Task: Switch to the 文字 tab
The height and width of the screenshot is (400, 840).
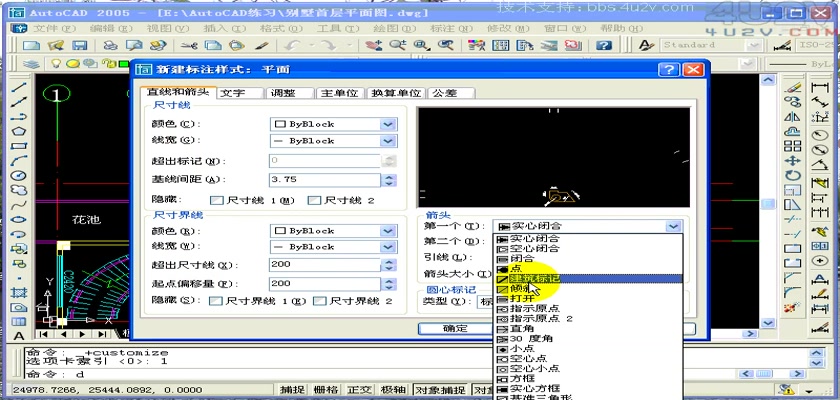Action: 233,93
